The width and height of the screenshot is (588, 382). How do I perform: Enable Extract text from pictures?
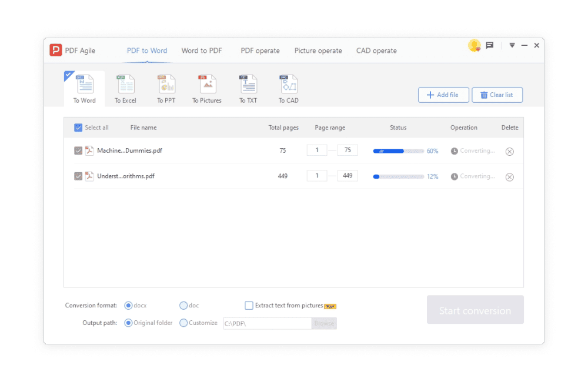click(x=249, y=306)
